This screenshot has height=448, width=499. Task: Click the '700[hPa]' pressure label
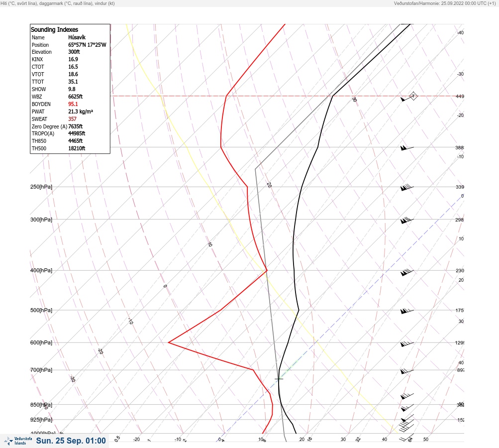41,370
